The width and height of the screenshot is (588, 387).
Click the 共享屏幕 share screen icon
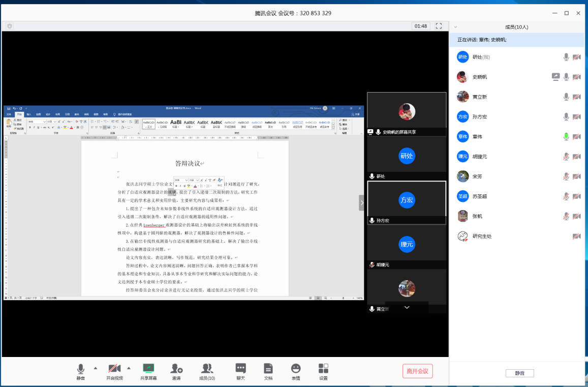148,368
